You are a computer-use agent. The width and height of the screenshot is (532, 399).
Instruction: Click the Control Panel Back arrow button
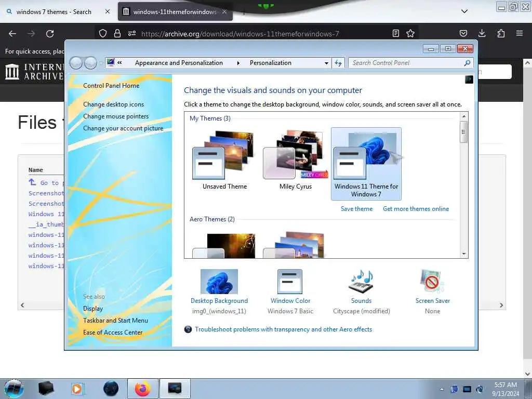click(76, 63)
